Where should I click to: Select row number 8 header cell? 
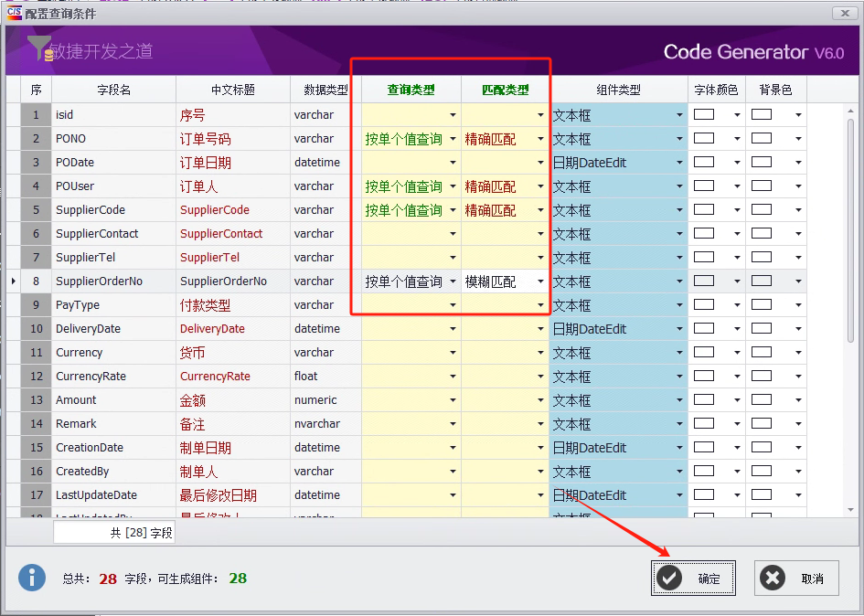point(36,281)
